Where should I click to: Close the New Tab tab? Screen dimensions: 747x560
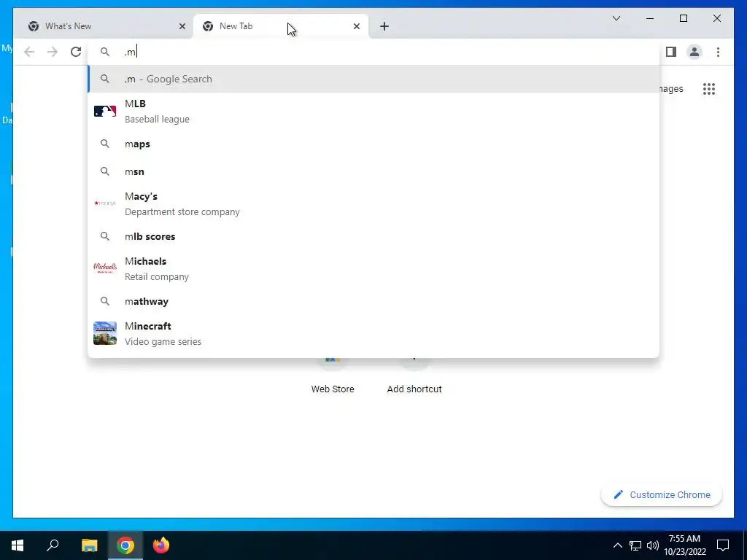(356, 27)
